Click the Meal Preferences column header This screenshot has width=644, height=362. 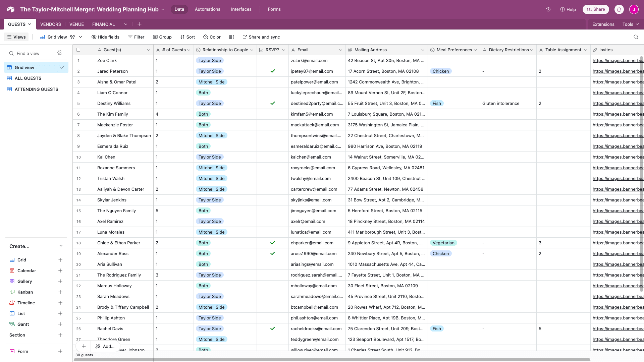point(453,50)
